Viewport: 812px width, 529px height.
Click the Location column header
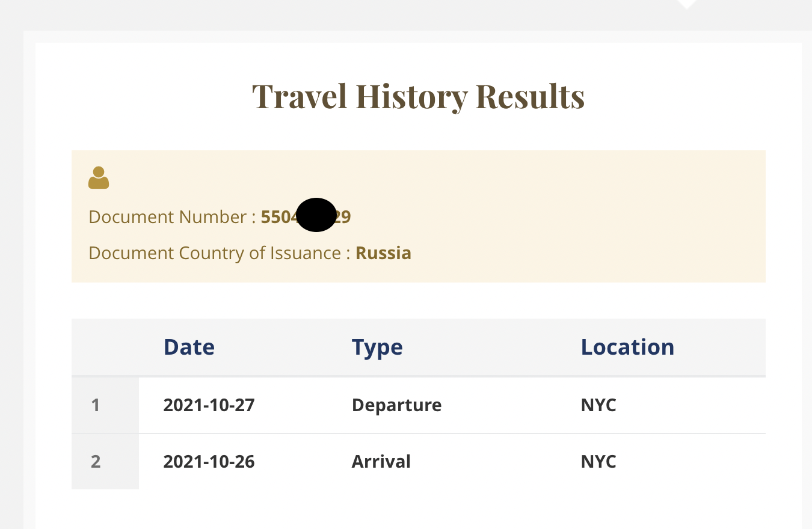pos(627,347)
